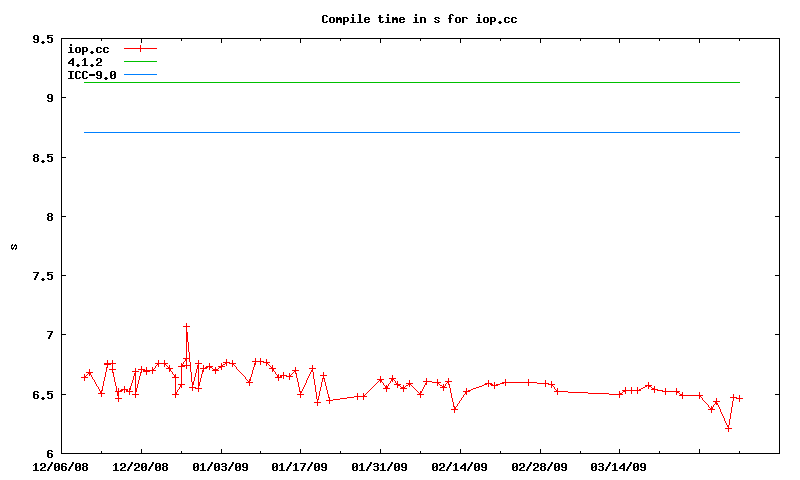Click the green 4.1.2 legend line sample
The image size is (800, 480).
[141, 62]
